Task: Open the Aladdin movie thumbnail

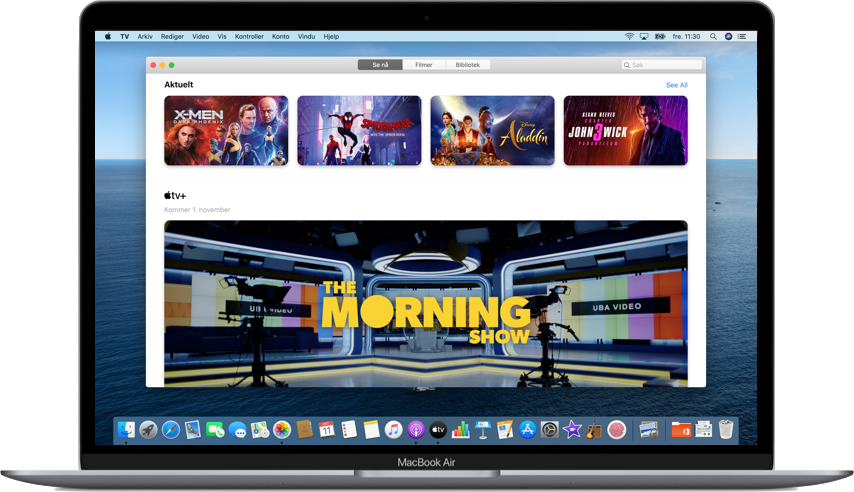Action: (492, 131)
